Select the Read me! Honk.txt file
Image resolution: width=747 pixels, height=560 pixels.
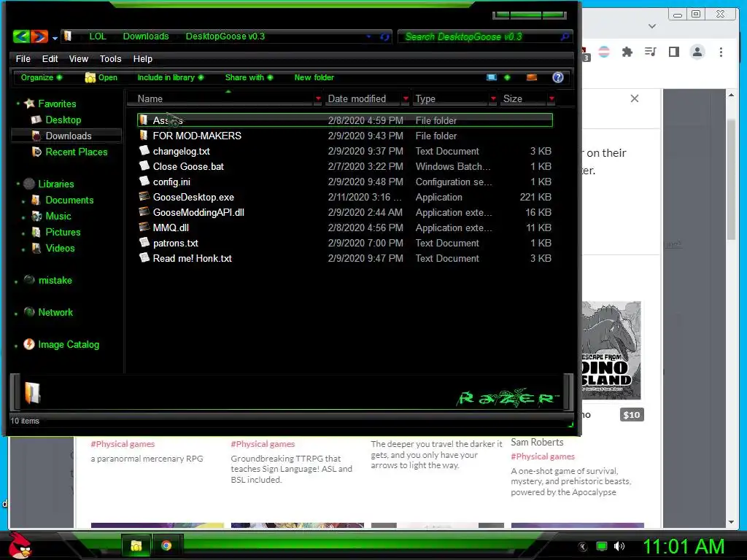click(x=345, y=258)
